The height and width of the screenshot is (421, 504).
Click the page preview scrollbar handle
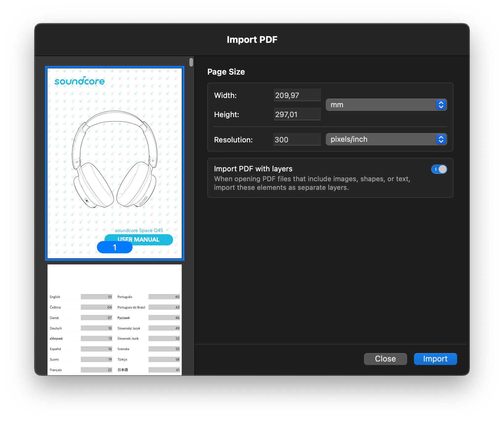pos(191,62)
